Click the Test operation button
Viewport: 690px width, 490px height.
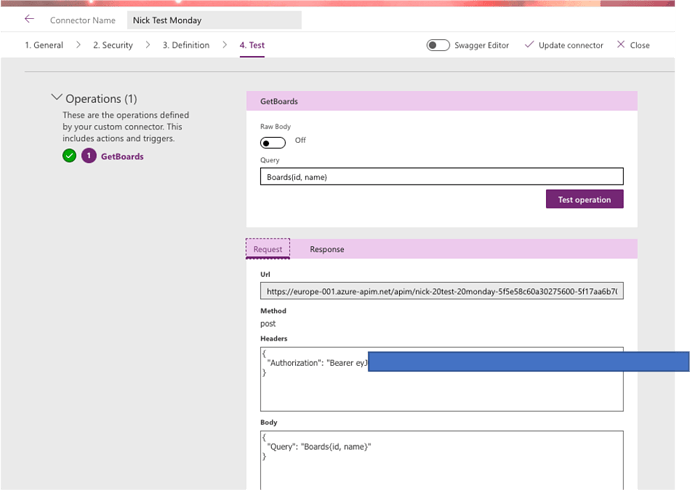[x=584, y=199]
